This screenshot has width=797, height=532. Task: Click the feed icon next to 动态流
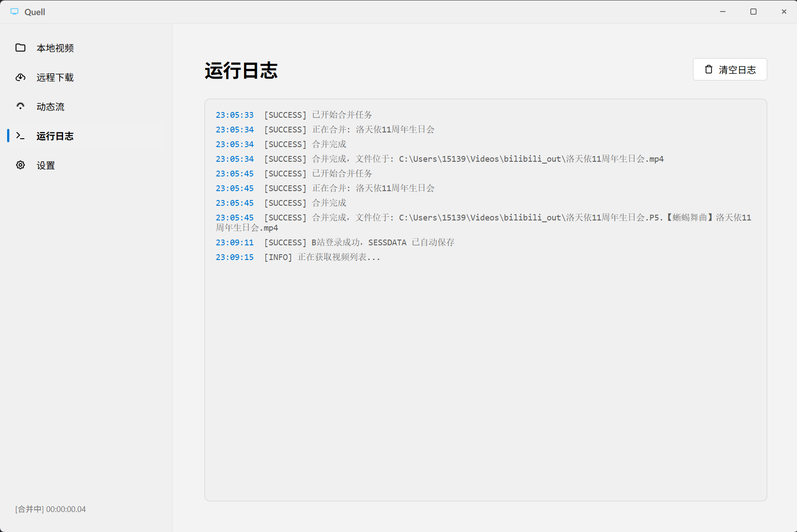pyautogui.click(x=20, y=106)
